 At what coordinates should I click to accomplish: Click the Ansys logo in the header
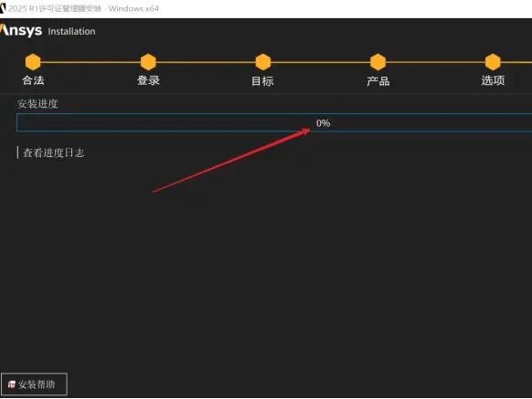click(x=21, y=30)
